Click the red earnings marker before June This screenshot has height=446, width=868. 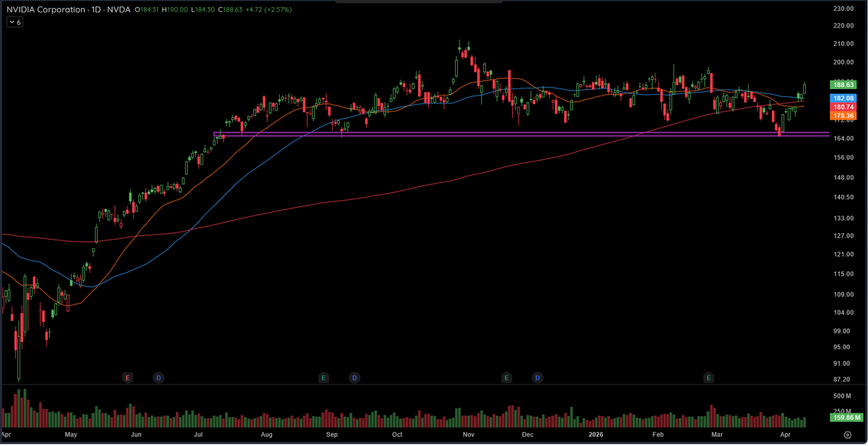[x=128, y=378]
